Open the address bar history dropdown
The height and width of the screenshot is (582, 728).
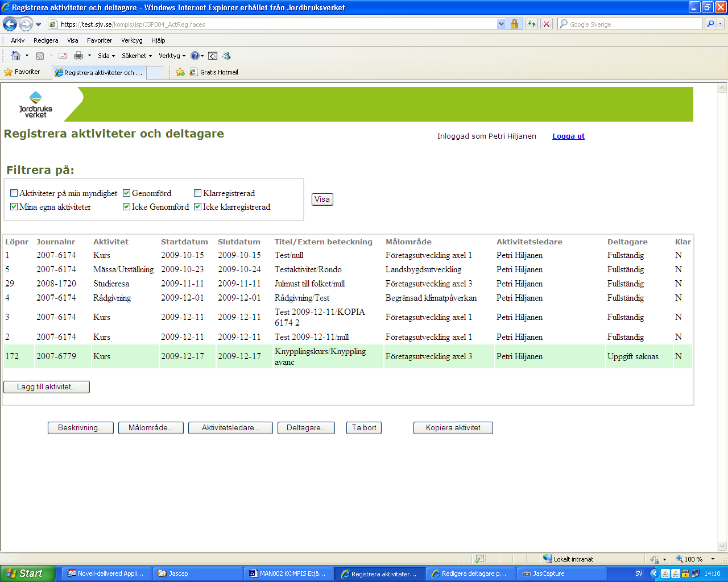point(501,24)
